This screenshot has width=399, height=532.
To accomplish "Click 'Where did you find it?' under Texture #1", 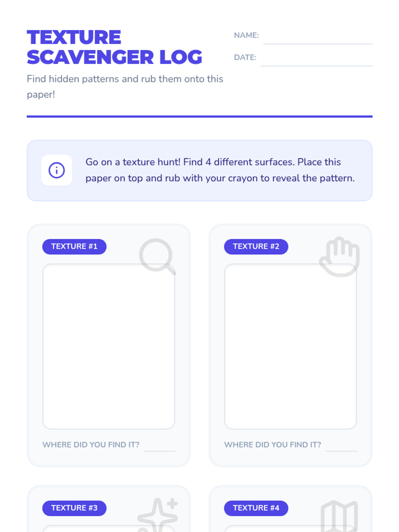I will [x=91, y=445].
